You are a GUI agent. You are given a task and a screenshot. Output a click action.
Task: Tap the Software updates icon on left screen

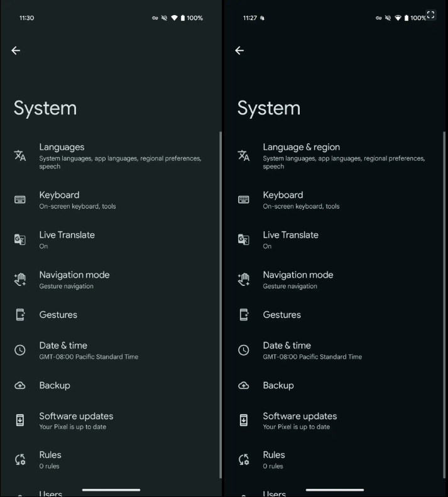(x=20, y=420)
